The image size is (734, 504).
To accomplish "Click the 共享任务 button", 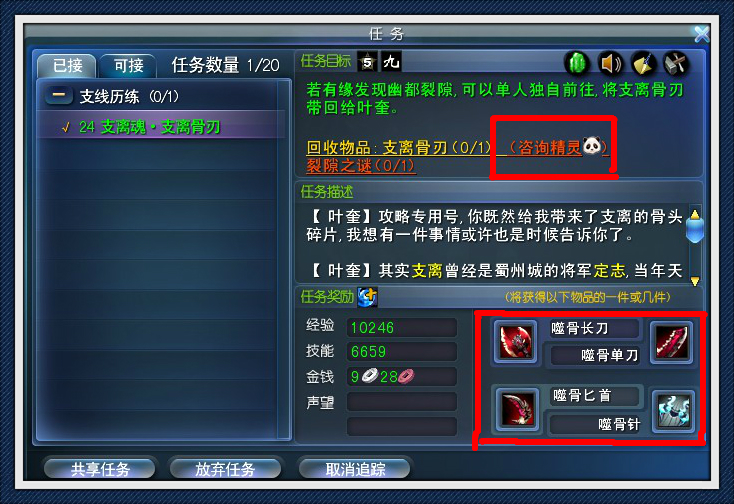I will click(100, 469).
